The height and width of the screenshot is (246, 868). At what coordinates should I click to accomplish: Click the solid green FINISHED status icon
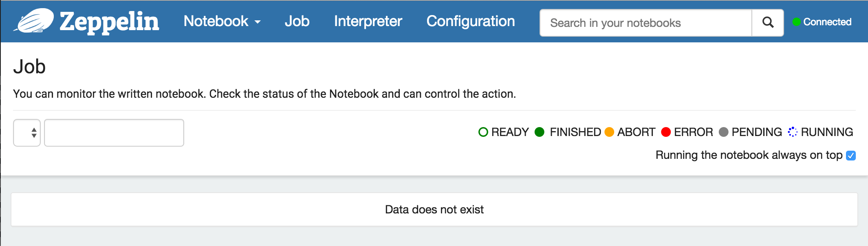539,132
